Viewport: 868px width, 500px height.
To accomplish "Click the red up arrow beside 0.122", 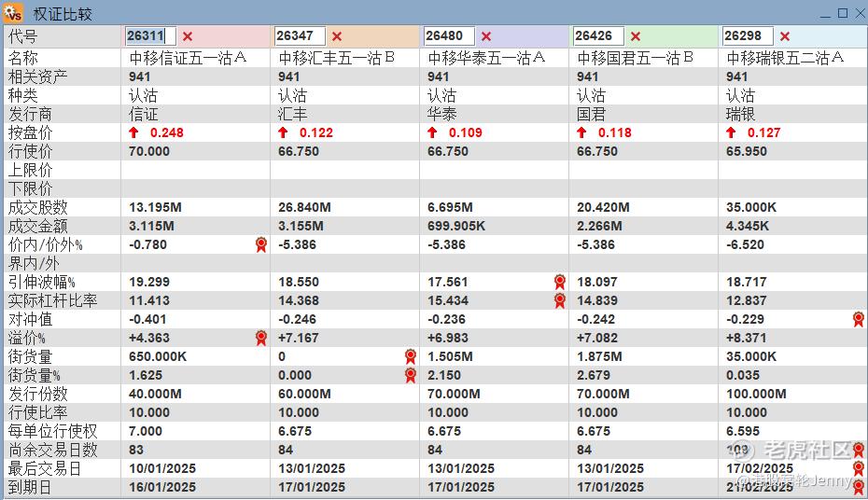I will coord(283,132).
